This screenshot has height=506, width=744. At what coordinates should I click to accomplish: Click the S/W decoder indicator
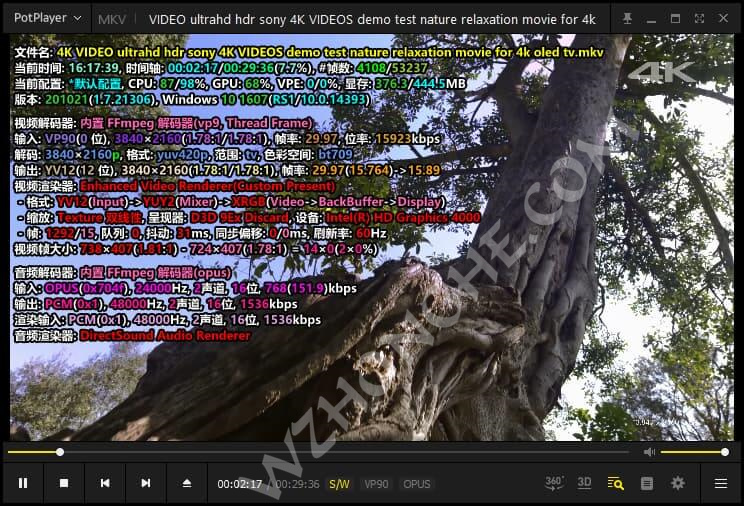[x=339, y=484]
